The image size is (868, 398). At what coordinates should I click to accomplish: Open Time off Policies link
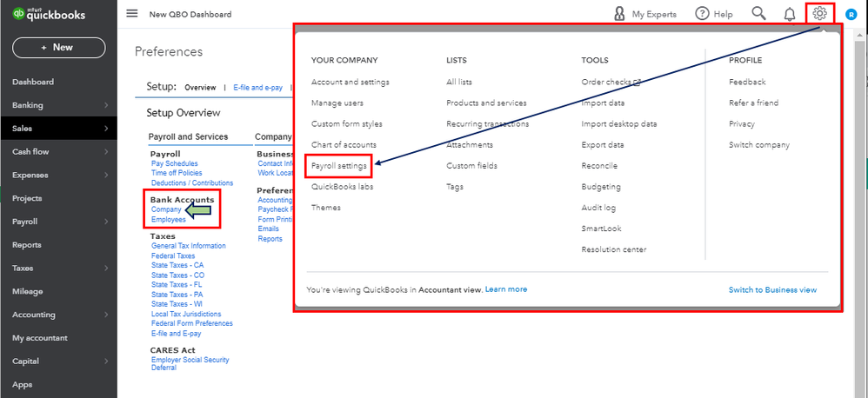(177, 173)
